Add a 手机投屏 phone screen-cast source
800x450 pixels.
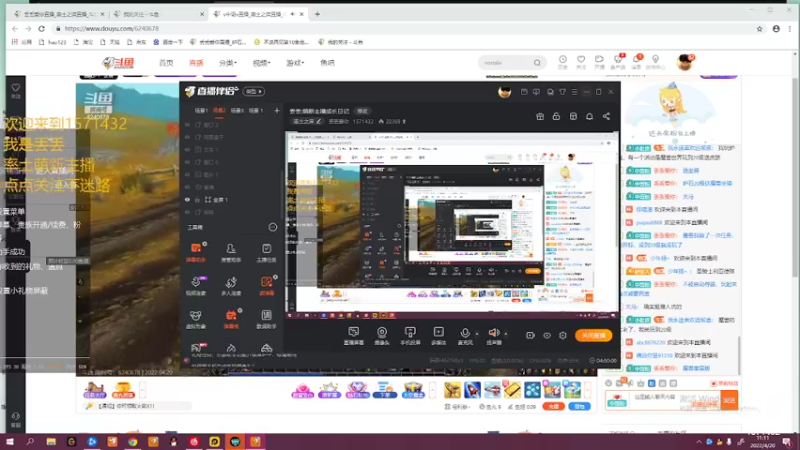pos(410,336)
